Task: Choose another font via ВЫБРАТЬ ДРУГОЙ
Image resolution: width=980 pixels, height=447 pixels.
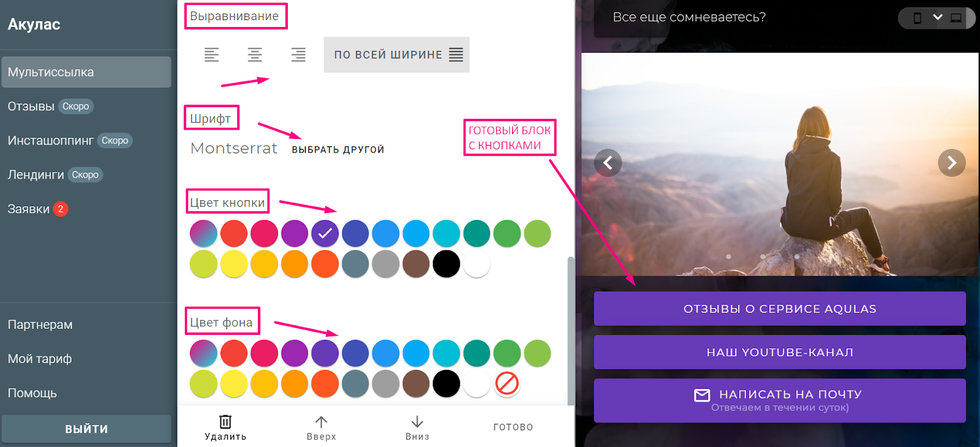Action: pyautogui.click(x=338, y=149)
